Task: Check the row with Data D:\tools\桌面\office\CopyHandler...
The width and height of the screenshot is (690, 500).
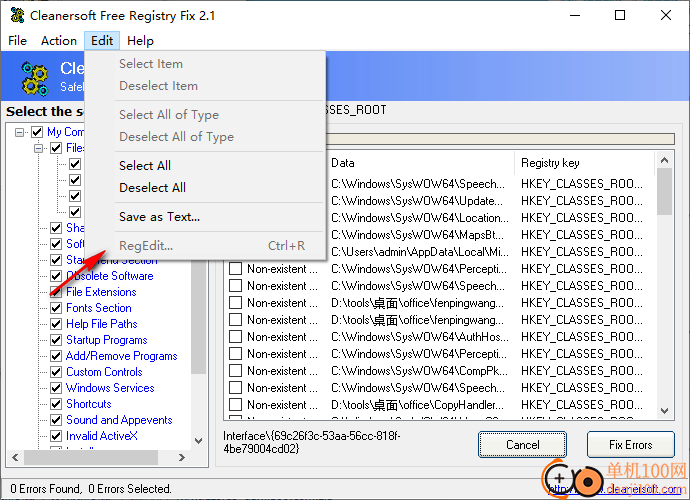Action: 235,404
